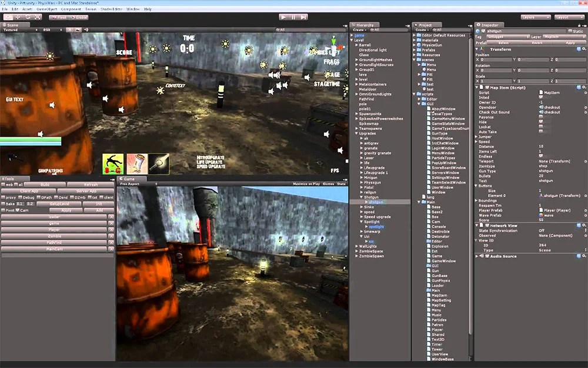Click the shotgun game object cube icon
Viewport: 588px width, 368px height.
pos(478,31)
